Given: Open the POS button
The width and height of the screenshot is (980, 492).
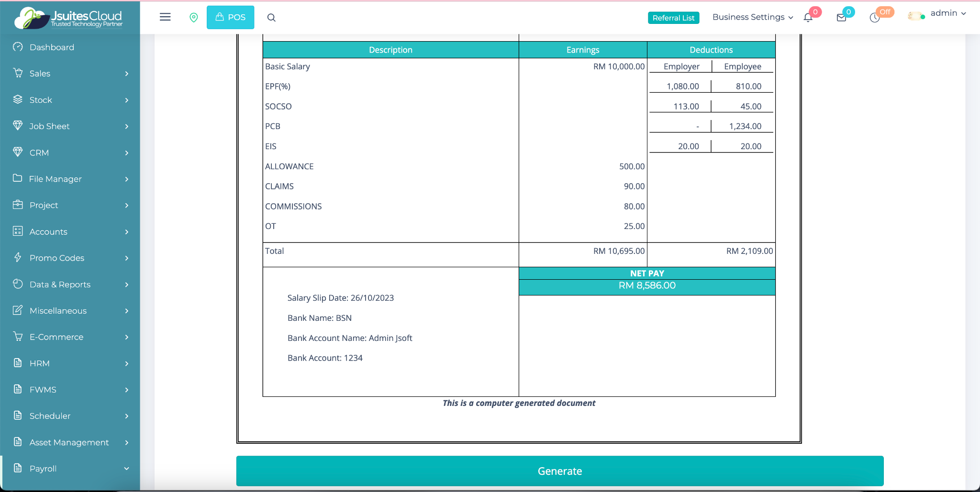Looking at the screenshot, I should pyautogui.click(x=230, y=17).
